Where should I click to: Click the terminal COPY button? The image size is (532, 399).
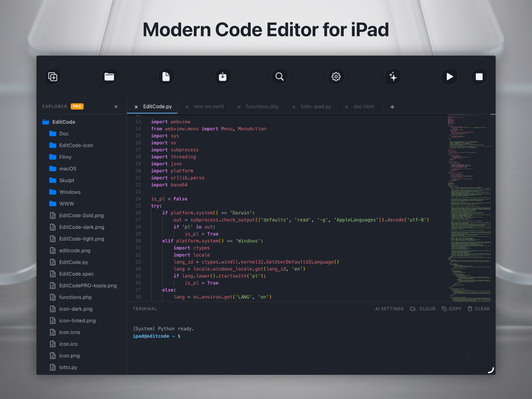point(452,309)
